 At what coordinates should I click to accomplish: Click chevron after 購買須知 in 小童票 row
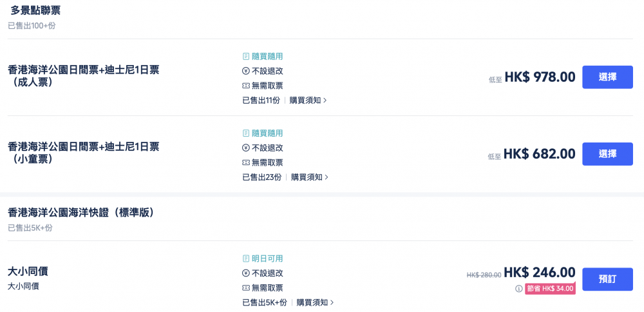[327, 177]
